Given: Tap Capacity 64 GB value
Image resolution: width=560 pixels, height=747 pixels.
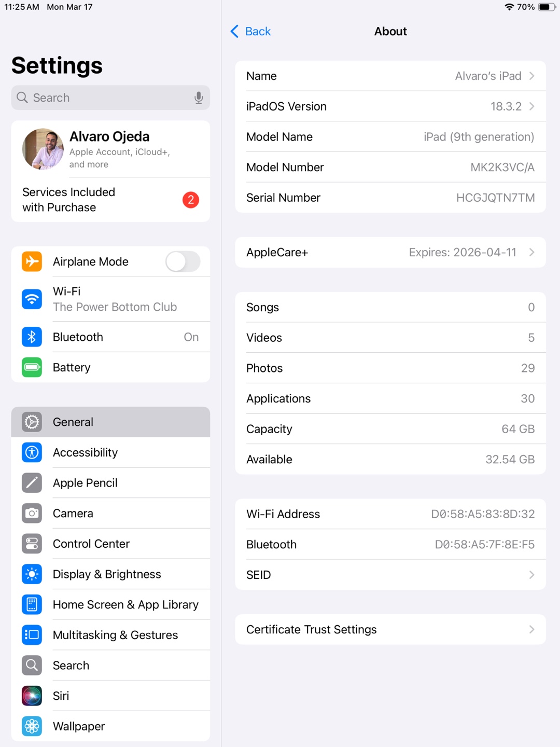Looking at the screenshot, I should 518,429.
